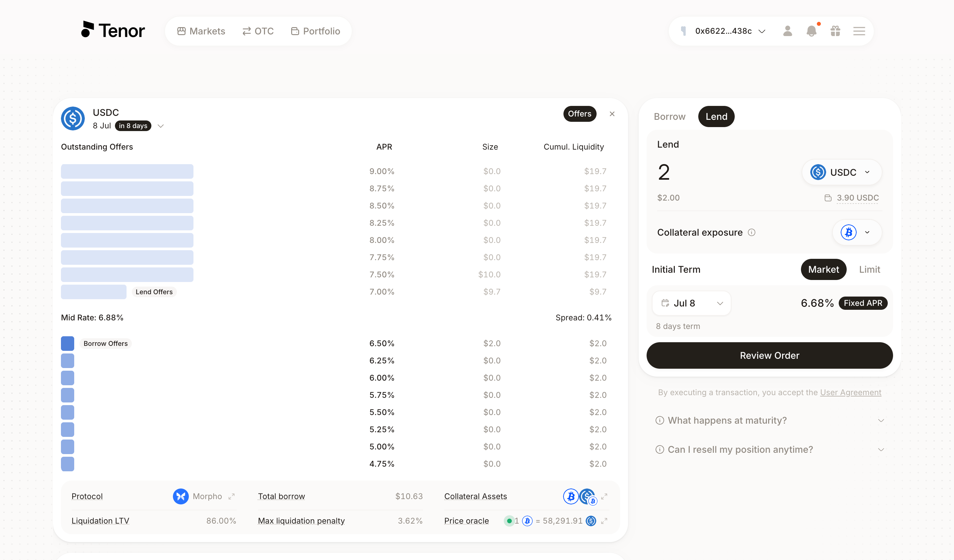
Task: Open the user profile icon
Action: (x=787, y=31)
